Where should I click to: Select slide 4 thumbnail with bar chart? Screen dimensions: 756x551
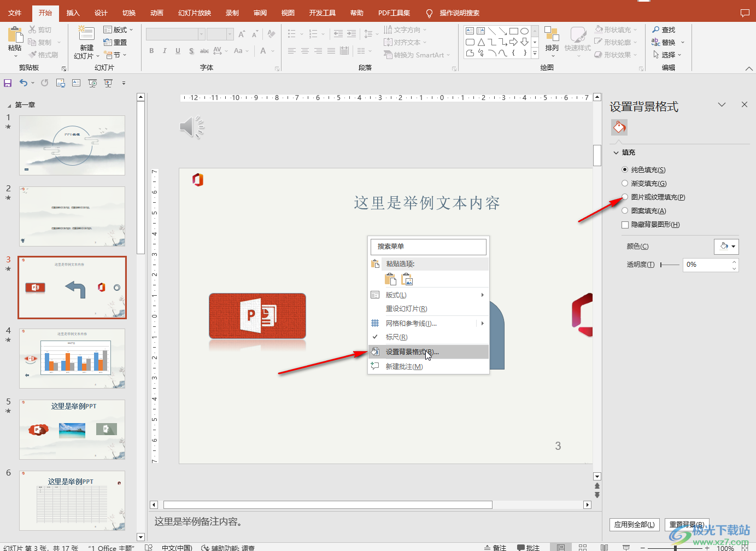pyautogui.click(x=72, y=359)
